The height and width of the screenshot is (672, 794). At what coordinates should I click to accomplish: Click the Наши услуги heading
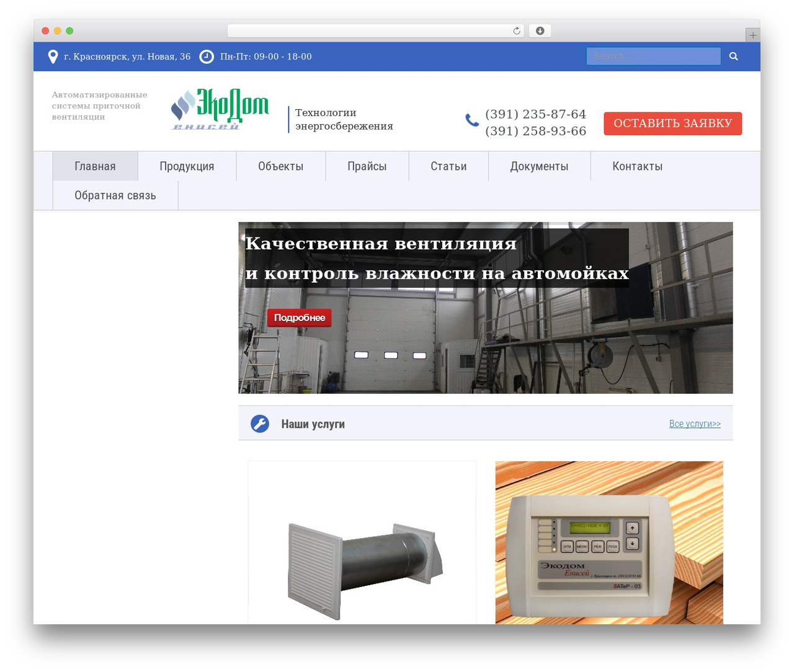click(x=313, y=424)
